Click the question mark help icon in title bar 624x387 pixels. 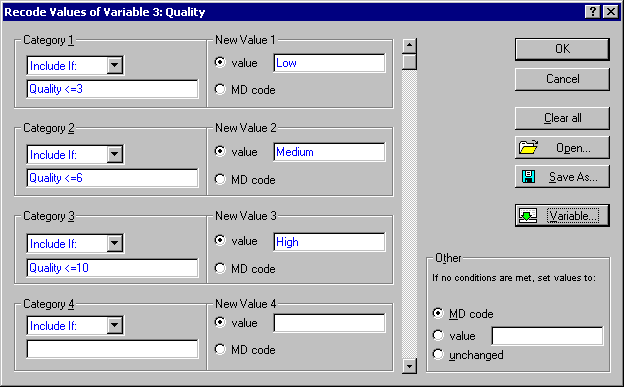coord(593,12)
